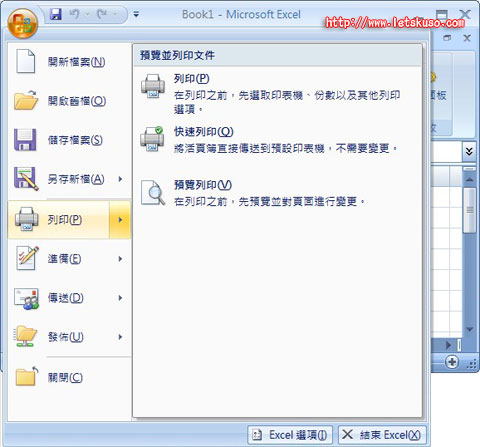This screenshot has height=447, width=480.
Task: Click the blank page icon for 開新檔案
Action: [26, 61]
